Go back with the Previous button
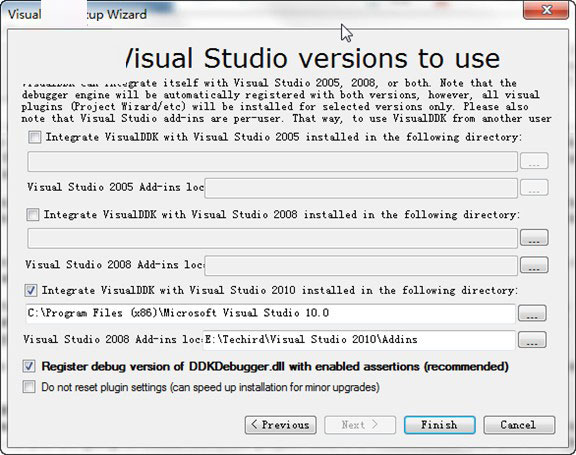The height and width of the screenshot is (455, 576). click(281, 425)
